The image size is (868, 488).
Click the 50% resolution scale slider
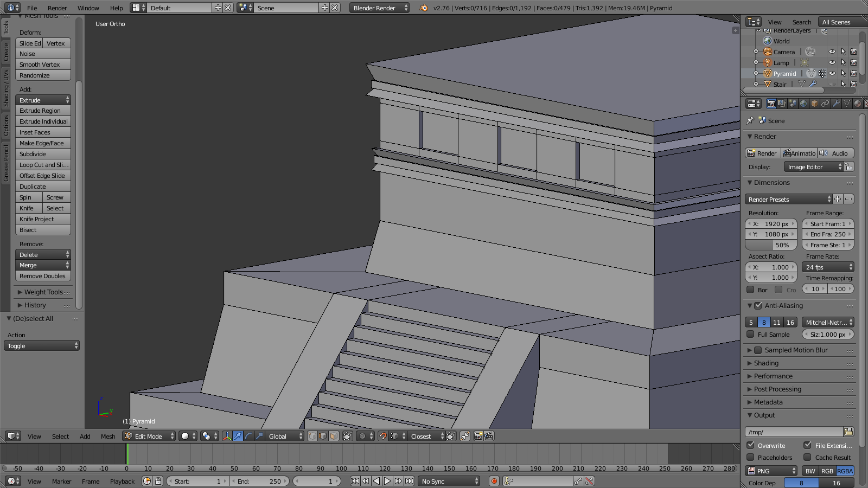[x=770, y=245]
